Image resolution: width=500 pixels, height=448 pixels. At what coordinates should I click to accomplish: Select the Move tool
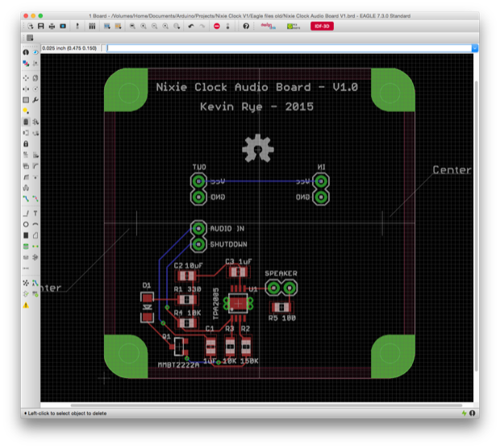click(x=26, y=77)
